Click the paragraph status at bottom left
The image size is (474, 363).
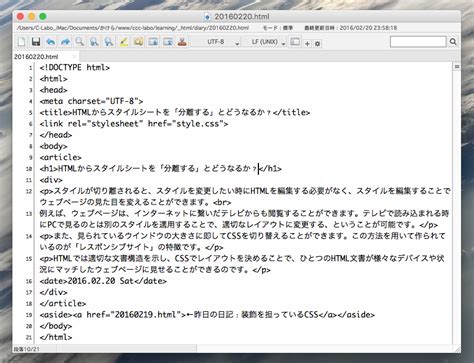point(26,349)
